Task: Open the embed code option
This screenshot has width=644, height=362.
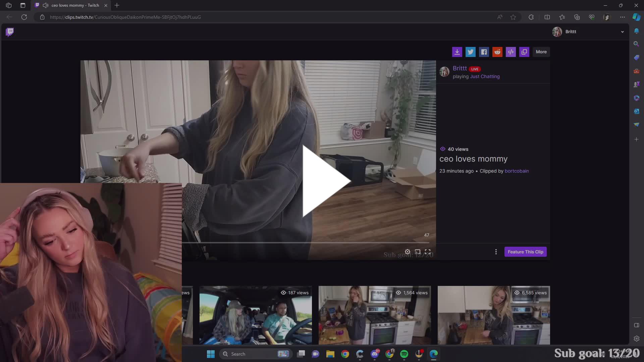Action: (511, 52)
